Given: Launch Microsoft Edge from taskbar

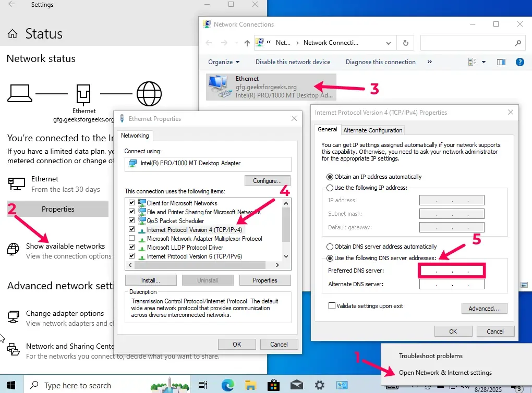Looking at the screenshot, I should (x=227, y=385).
